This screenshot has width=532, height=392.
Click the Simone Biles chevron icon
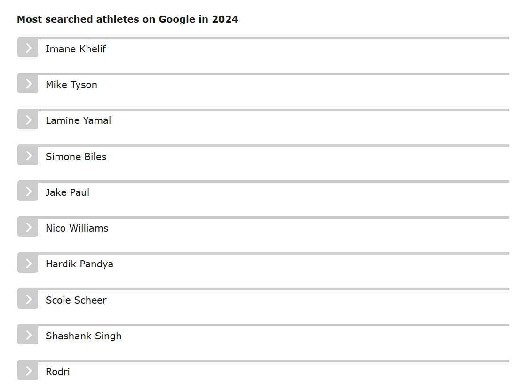tap(28, 156)
